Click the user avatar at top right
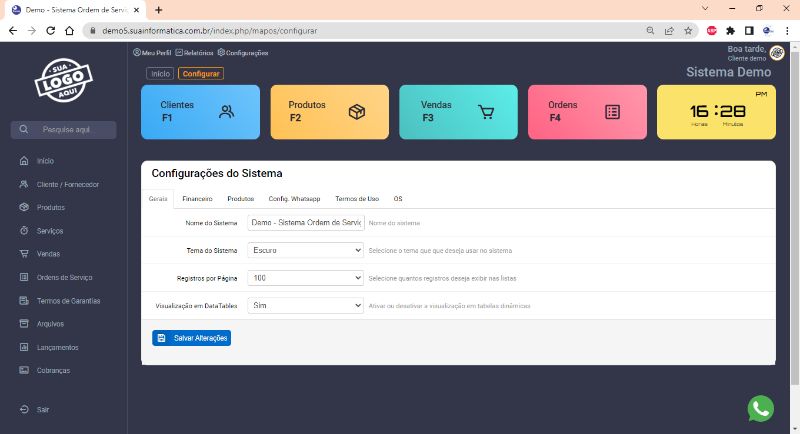 777,53
